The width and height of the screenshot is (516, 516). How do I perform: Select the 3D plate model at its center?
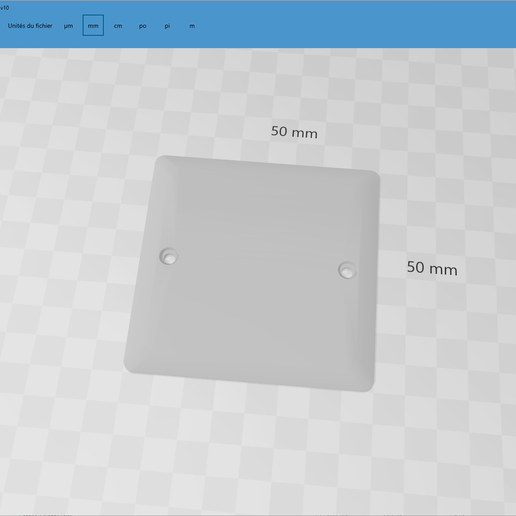click(252, 273)
